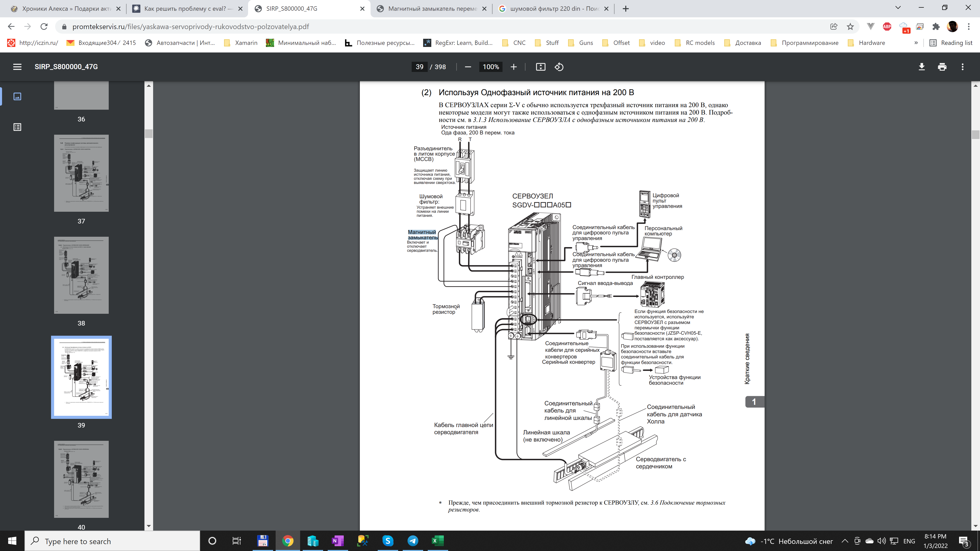Download the PDF file

point(921,67)
